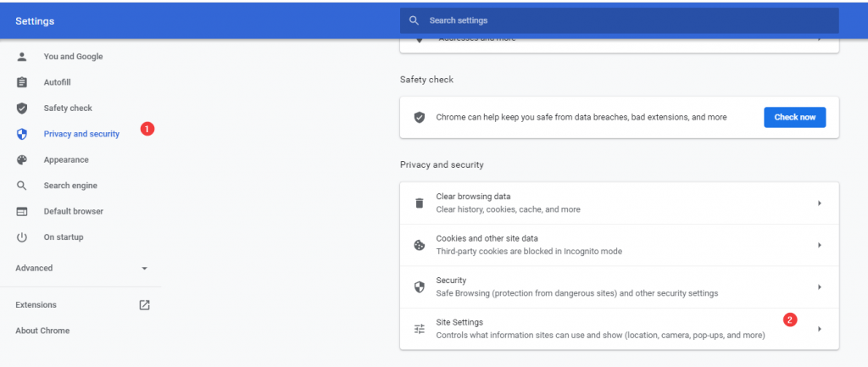Viewport: 868px width, 367px height.
Task: Click 'Third-party cookies are blocked in Incognito mode' text
Action: coord(529,252)
